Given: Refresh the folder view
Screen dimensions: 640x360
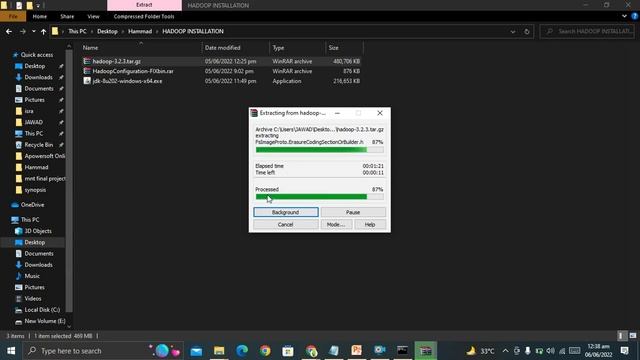Looking at the screenshot, I should [x=527, y=31].
